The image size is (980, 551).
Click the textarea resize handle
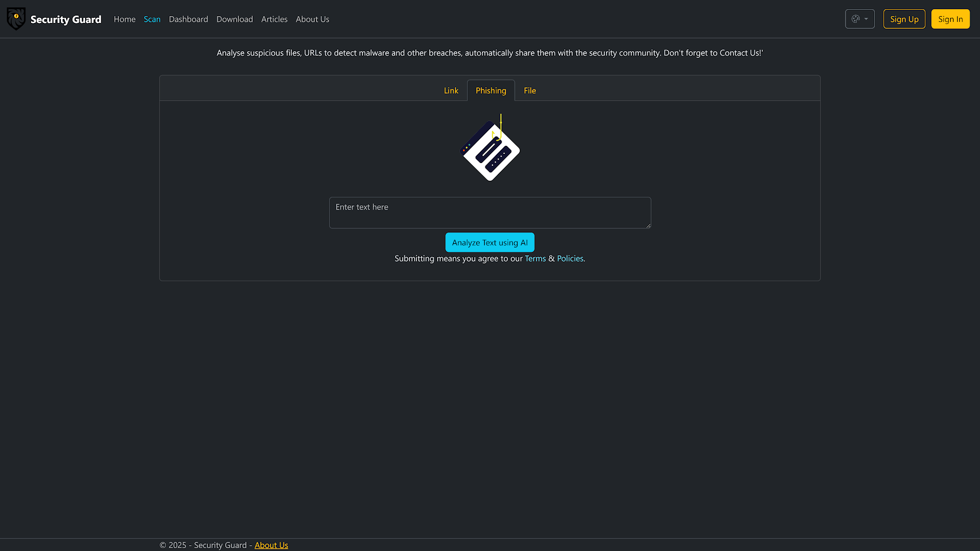648,226
